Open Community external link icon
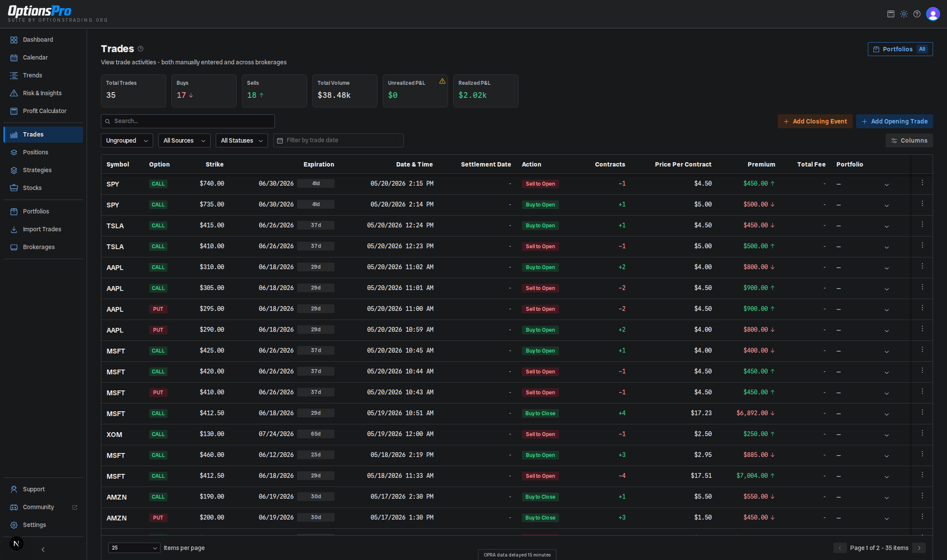 click(75, 507)
